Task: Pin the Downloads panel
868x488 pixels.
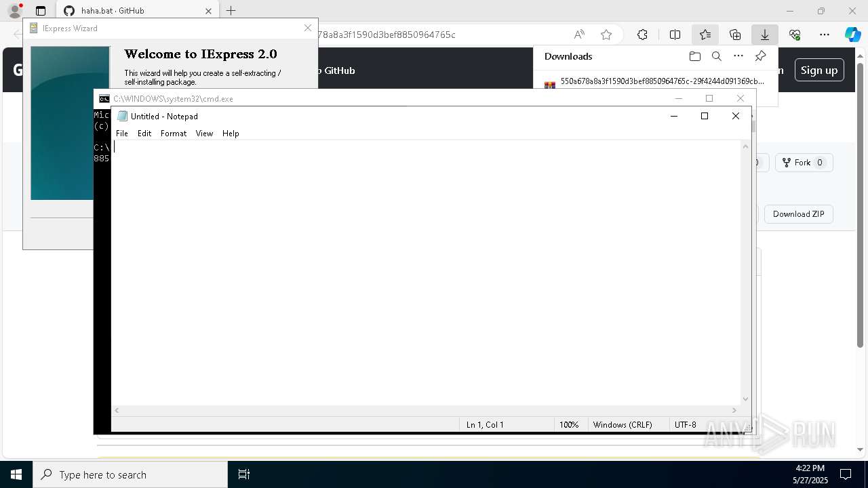Action: click(x=760, y=56)
